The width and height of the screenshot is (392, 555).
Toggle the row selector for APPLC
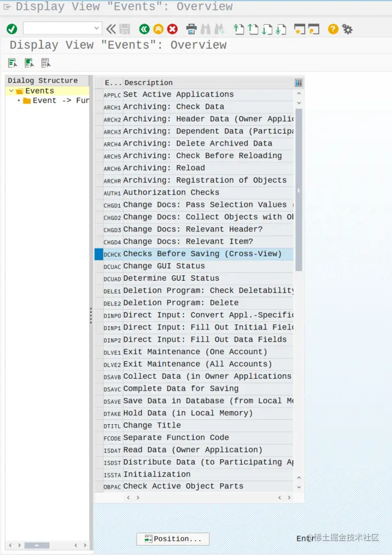[x=98, y=95]
